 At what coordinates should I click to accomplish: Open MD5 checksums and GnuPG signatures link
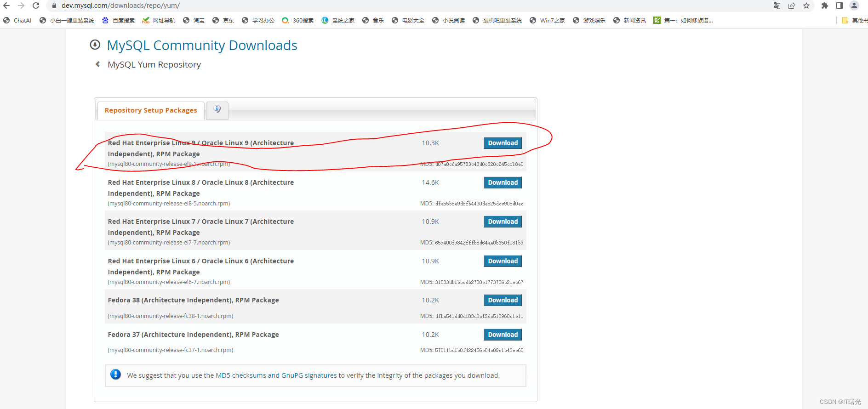pos(276,375)
